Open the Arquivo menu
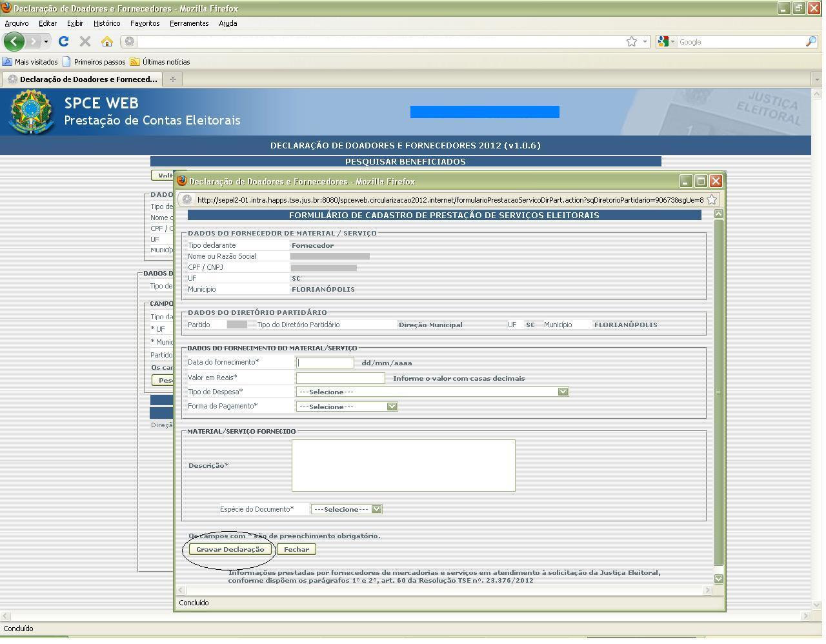 (17, 23)
